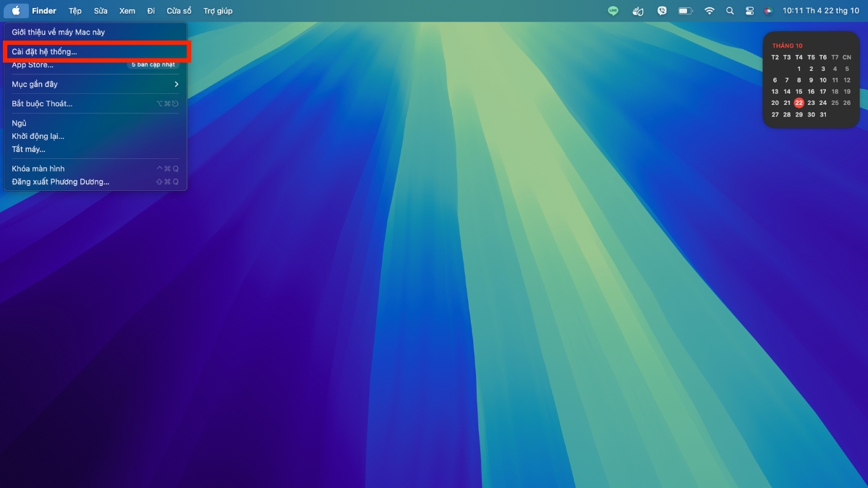The image size is (868, 488).
Task: Choose Cài đặt hệ thống… menu item
Action: (x=44, y=51)
